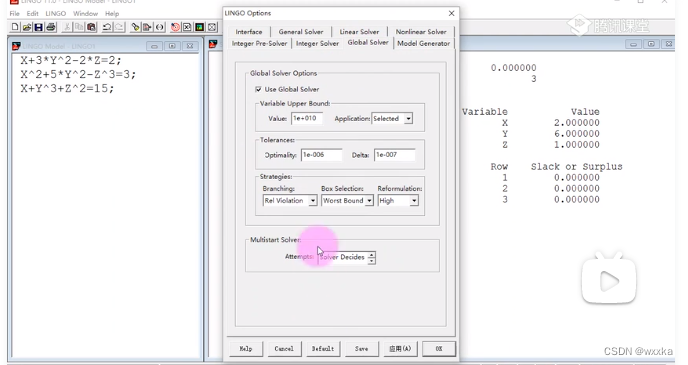Screen dimensions: 688x365
Task: Click the Save button in dialog
Action: pos(362,349)
